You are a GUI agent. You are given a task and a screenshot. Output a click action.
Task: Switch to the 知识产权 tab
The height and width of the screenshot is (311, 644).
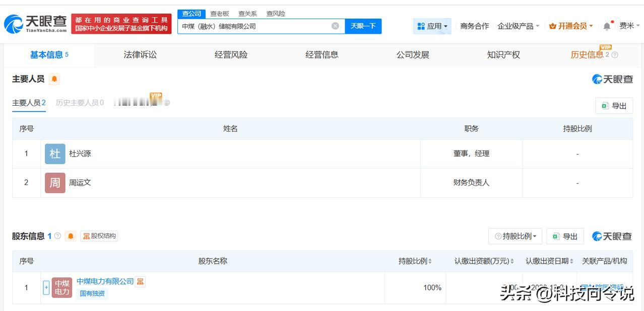[x=503, y=55]
